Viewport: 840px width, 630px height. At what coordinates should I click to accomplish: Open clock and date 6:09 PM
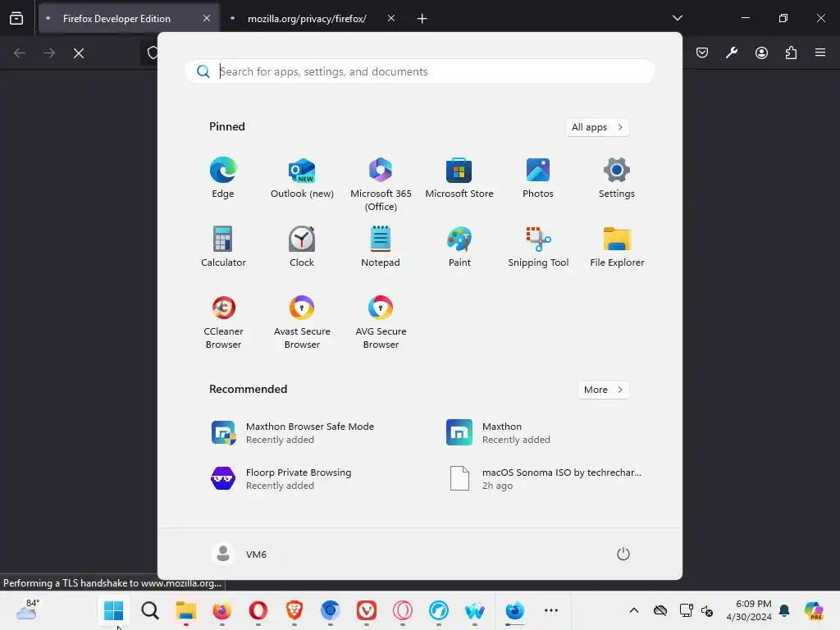click(x=748, y=610)
